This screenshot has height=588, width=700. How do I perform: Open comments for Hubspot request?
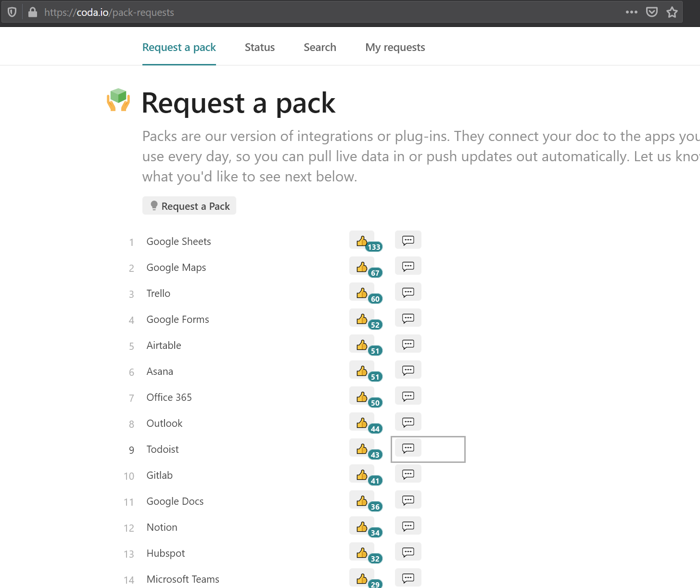click(x=408, y=552)
